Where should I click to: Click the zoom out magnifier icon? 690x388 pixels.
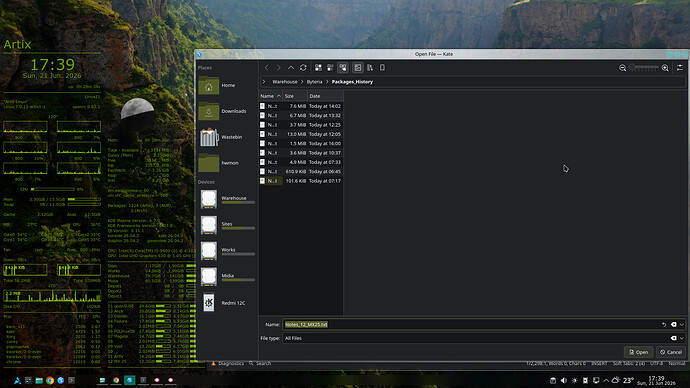(622, 68)
